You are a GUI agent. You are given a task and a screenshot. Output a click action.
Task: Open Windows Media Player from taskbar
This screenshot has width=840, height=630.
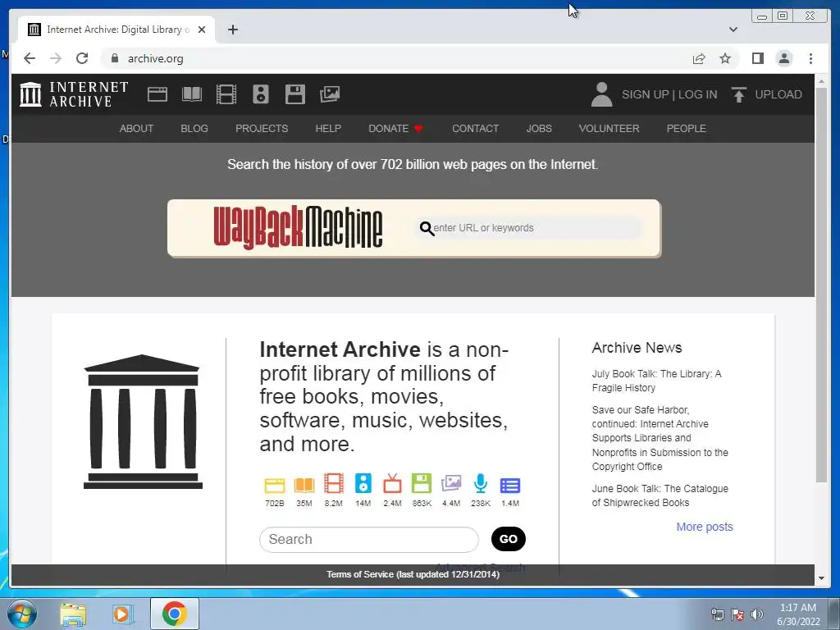pyautogui.click(x=122, y=614)
